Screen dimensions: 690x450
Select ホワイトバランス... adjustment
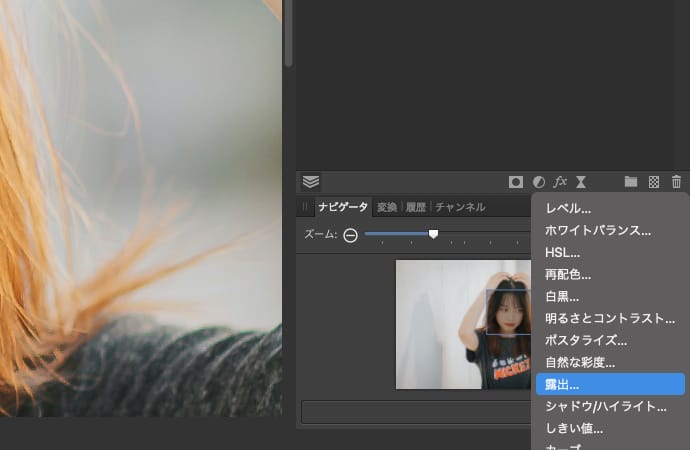tap(598, 230)
